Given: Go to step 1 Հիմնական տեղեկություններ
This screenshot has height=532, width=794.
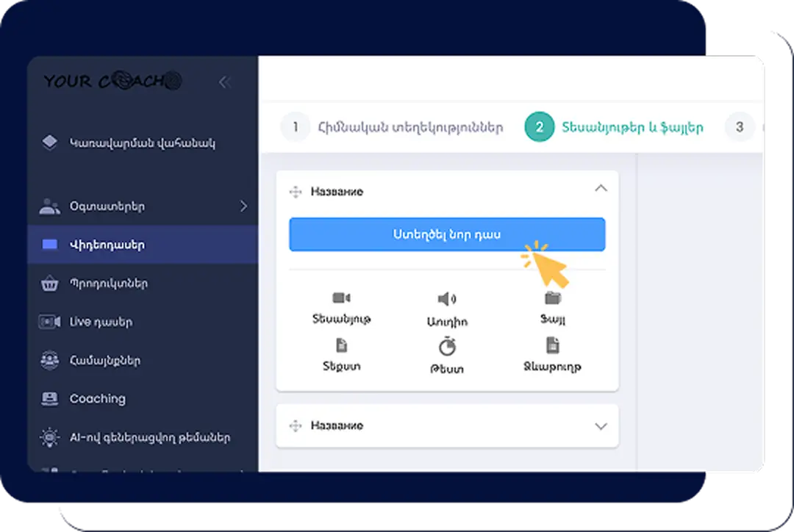Looking at the screenshot, I should point(392,126).
